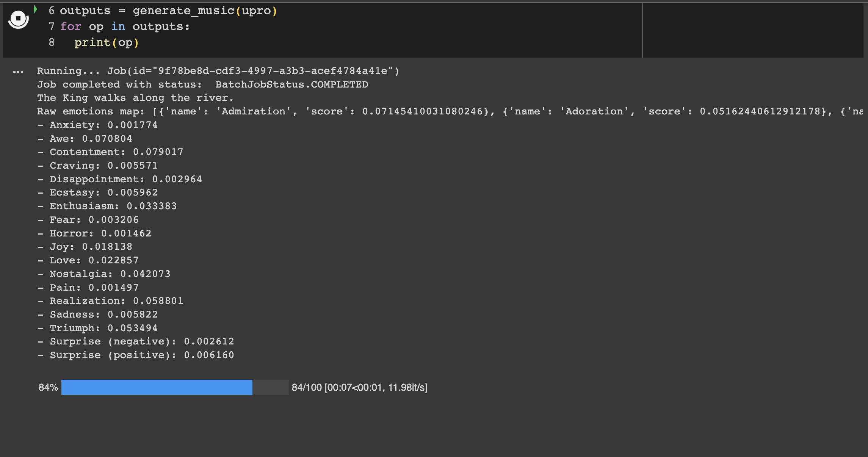The image size is (868, 457).
Task: Click line number 8 in the gutter
Action: click(x=52, y=42)
